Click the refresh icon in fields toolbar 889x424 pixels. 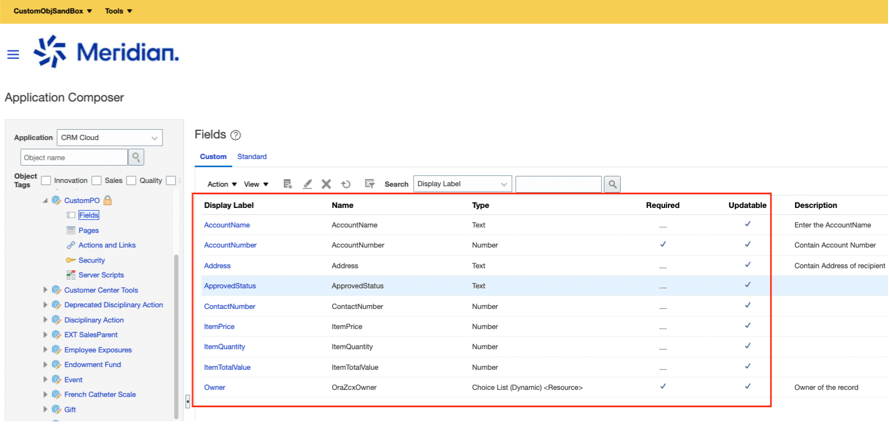click(x=346, y=184)
